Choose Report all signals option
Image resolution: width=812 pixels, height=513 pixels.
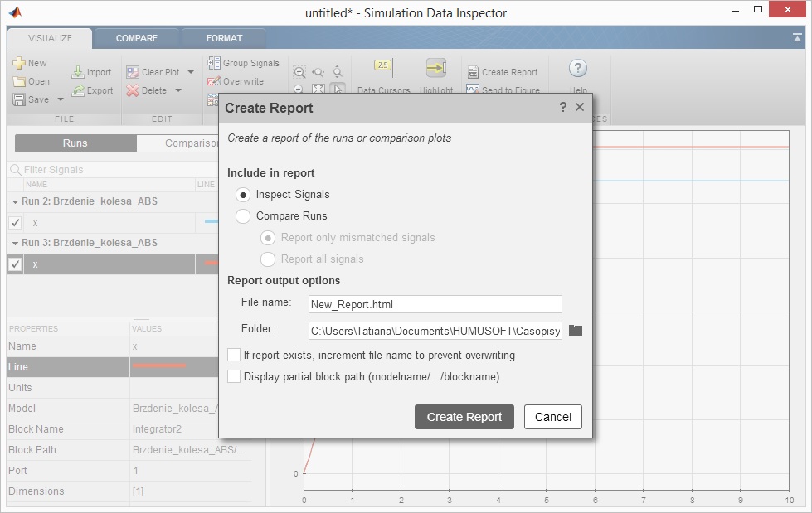(268, 259)
